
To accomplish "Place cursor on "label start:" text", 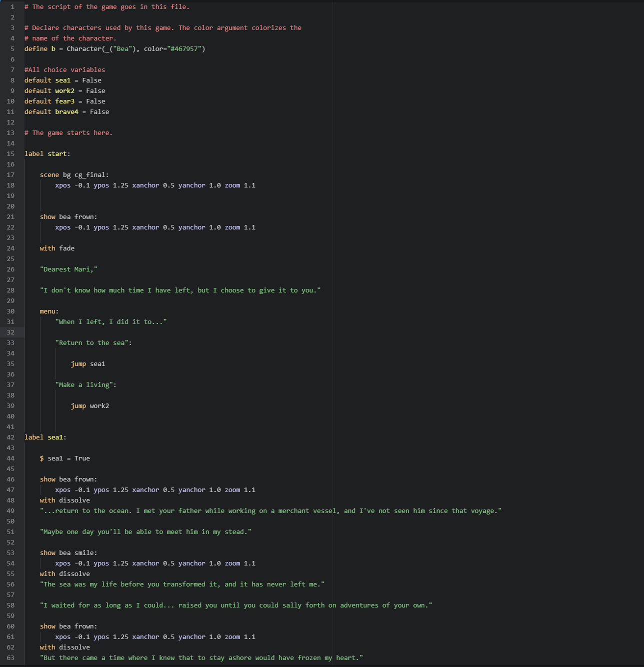I will pyautogui.click(x=47, y=154).
